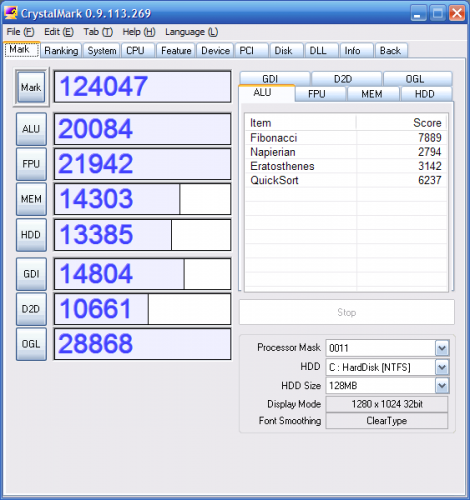Run the full Mark benchmark button
The width and height of the screenshot is (470, 500).
(31, 87)
